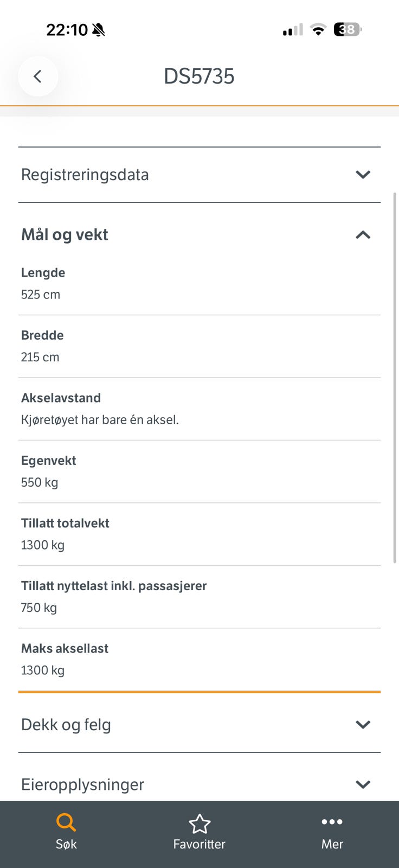Screen dimensions: 399x868
Task: Tap the DS5735 page title
Action: 199,76
